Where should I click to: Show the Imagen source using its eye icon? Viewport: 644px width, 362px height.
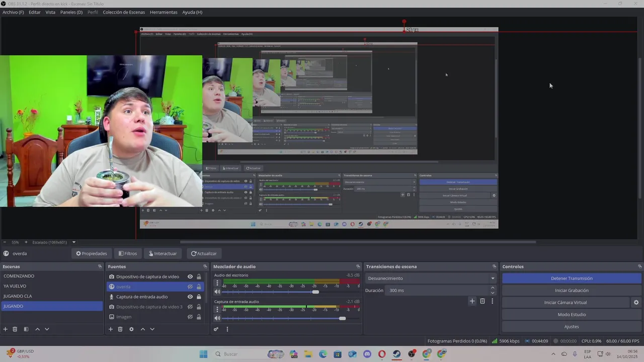click(x=190, y=317)
